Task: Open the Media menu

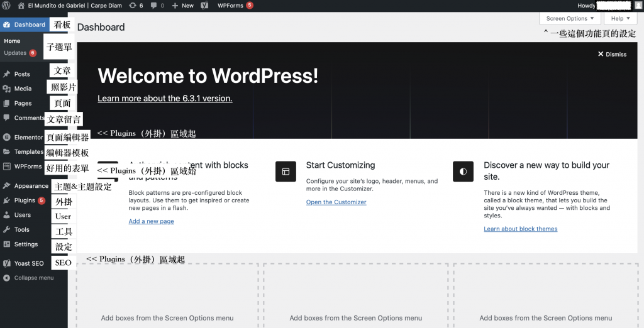Action: pyautogui.click(x=23, y=89)
